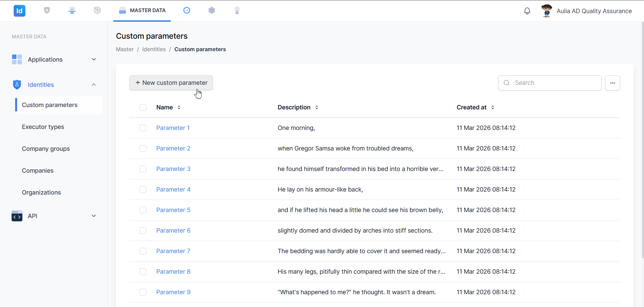Screen dimensions: 644x307
Task: Open the Parameter 5 link
Action: [x=173, y=210]
